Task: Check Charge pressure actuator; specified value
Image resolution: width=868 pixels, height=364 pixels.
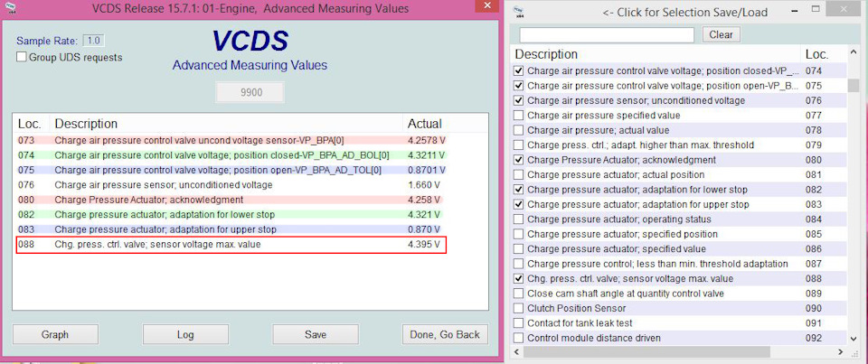Action: point(518,249)
